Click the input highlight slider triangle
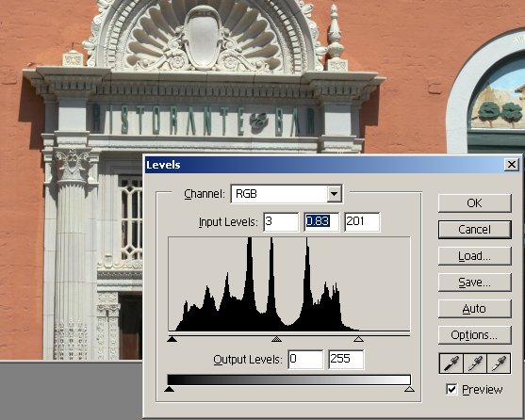This screenshot has height=420, width=525. click(x=358, y=339)
